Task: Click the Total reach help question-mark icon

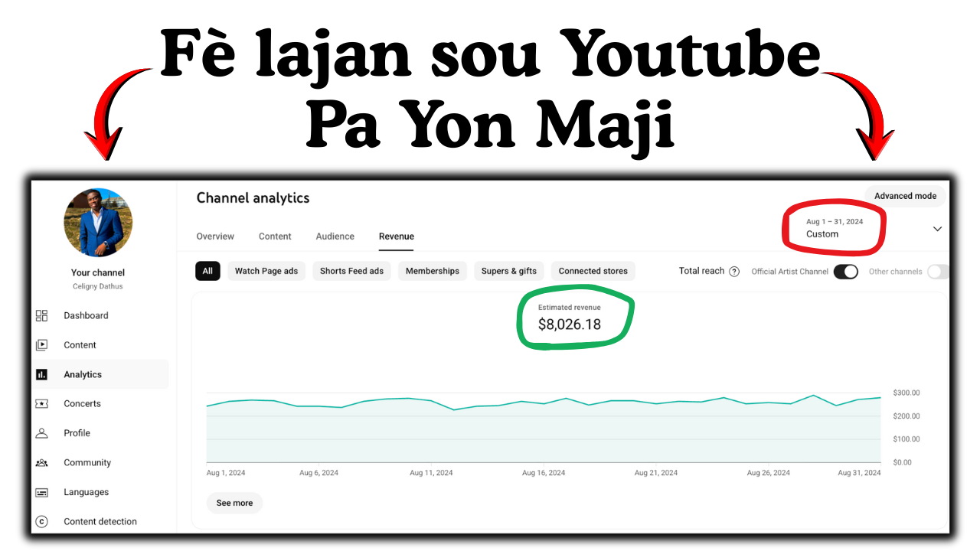Action: pyautogui.click(x=734, y=272)
